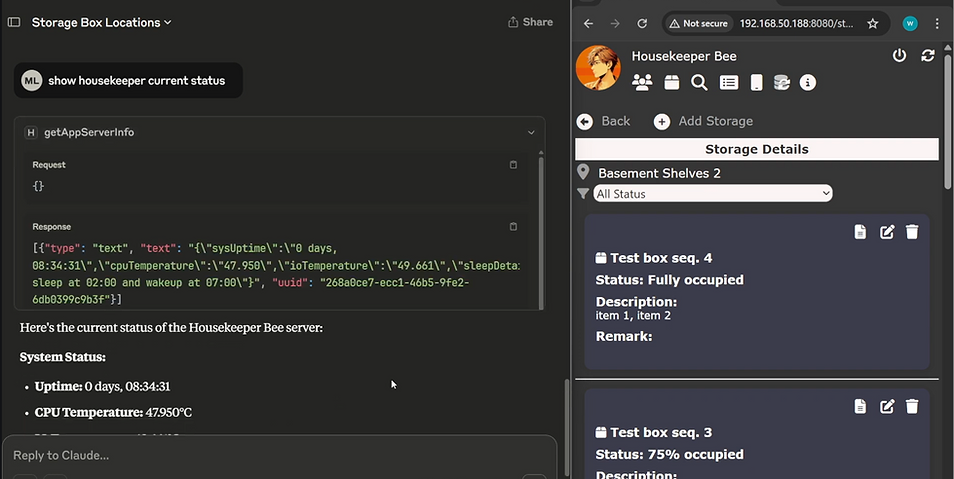The height and width of the screenshot is (479, 954).
Task: Open the All Status filter dropdown
Action: pyautogui.click(x=712, y=193)
